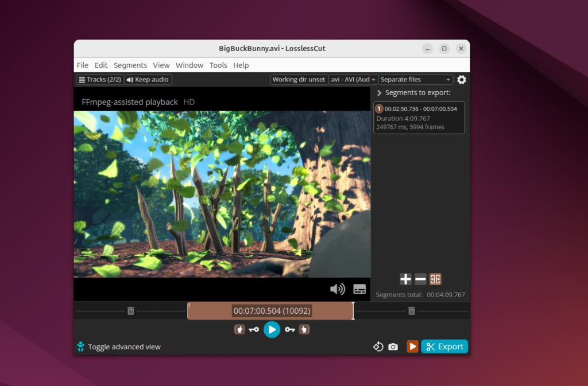588x386 pixels.
Task: Click the remove segment minus icon
Action: [420, 279]
